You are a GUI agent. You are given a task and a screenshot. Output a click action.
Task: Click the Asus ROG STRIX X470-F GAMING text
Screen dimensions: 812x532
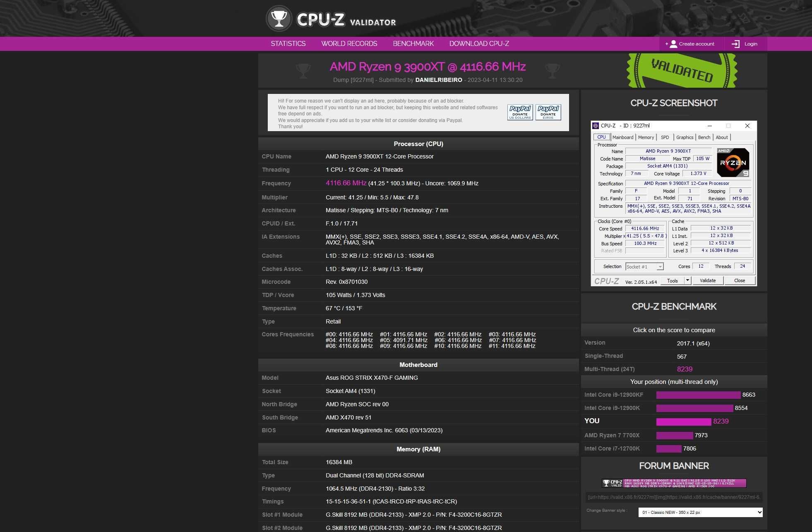[372, 378]
